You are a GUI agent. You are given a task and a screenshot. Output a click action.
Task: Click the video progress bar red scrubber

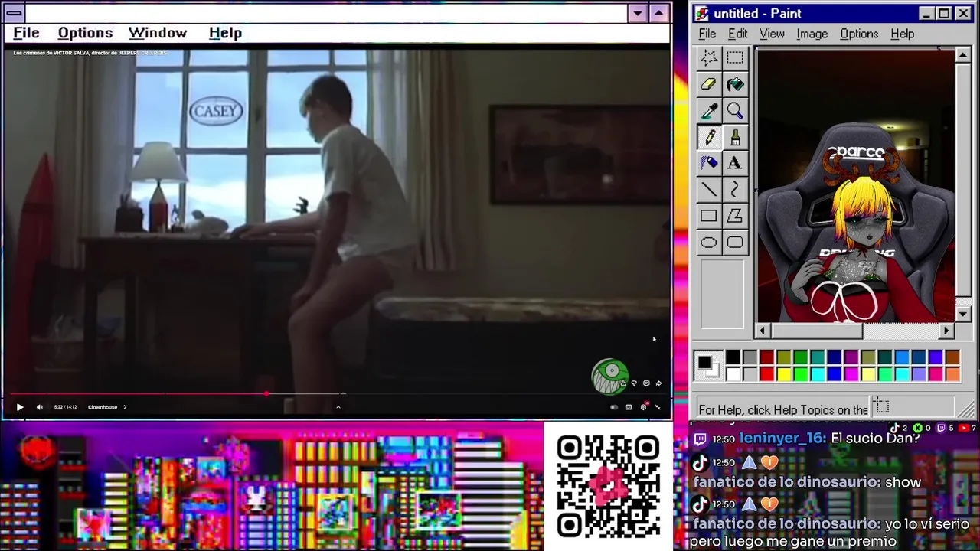266,394
